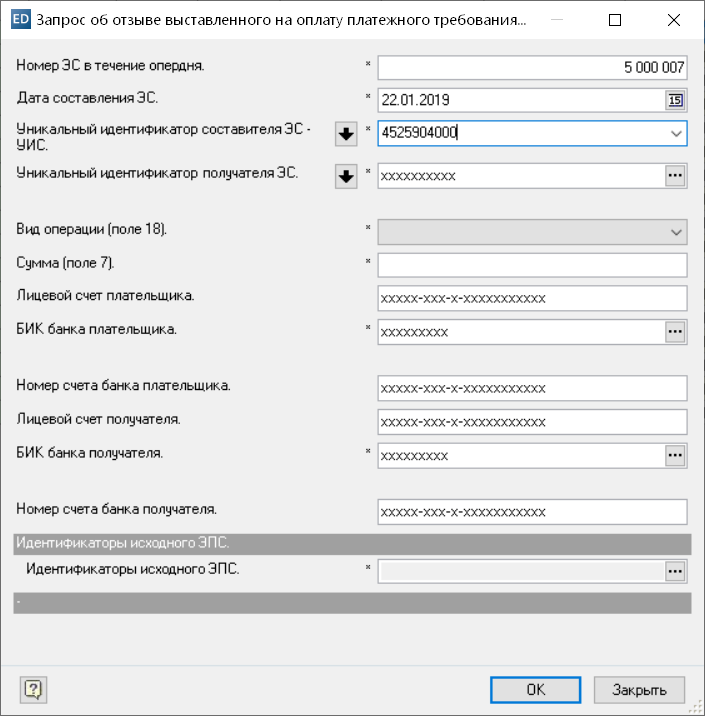This screenshot has width=705, height=716.
Task: Focus the Номер счета банка получателя field
Action: point(531,512)
